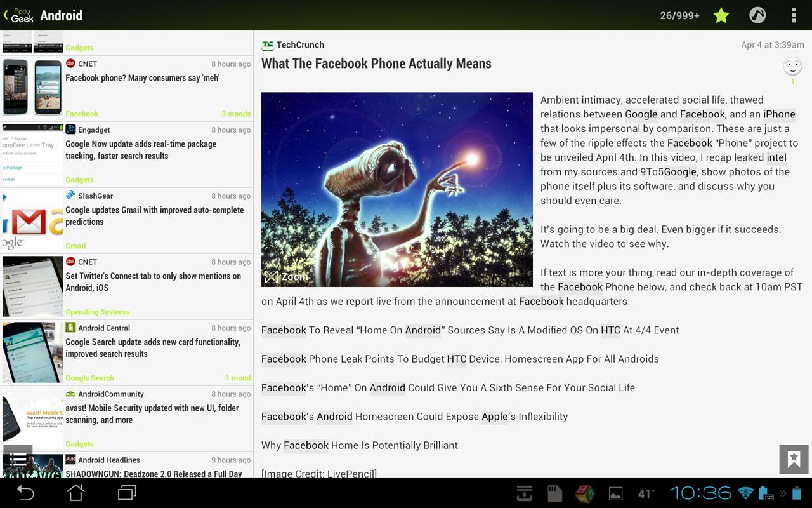Toggle the bookmark button on article

[794, 460]
